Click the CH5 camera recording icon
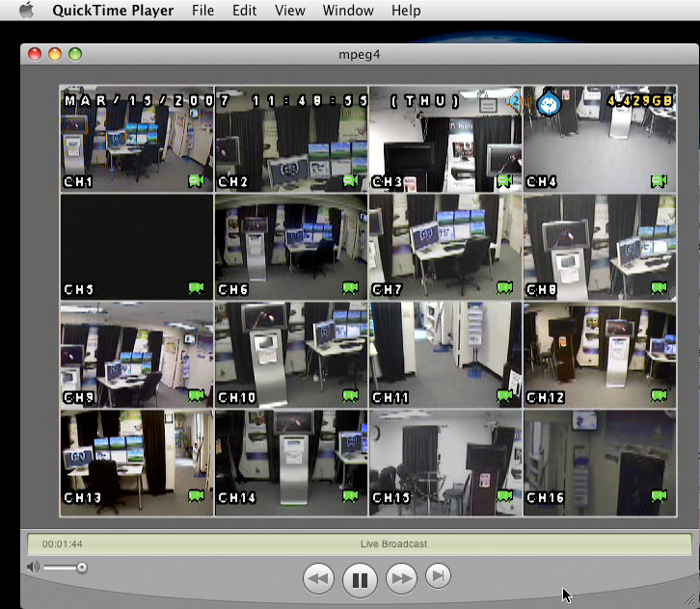 pos(196,288)
